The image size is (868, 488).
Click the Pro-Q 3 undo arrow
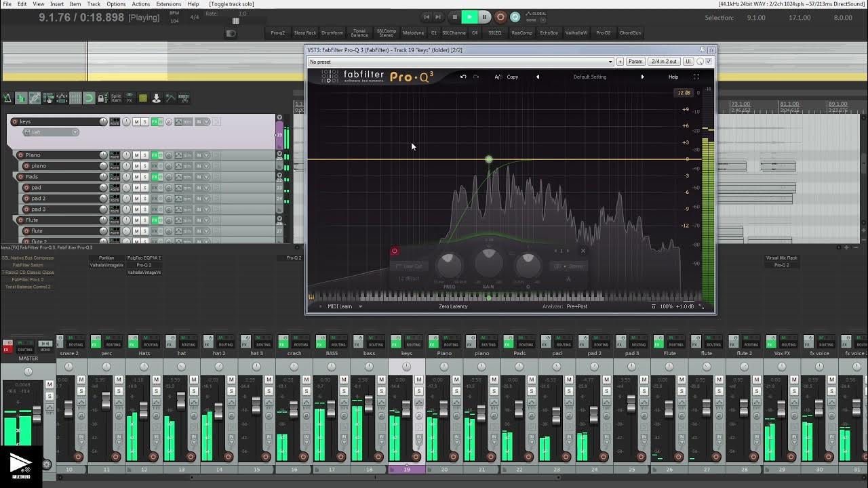(x=463, y=77)
